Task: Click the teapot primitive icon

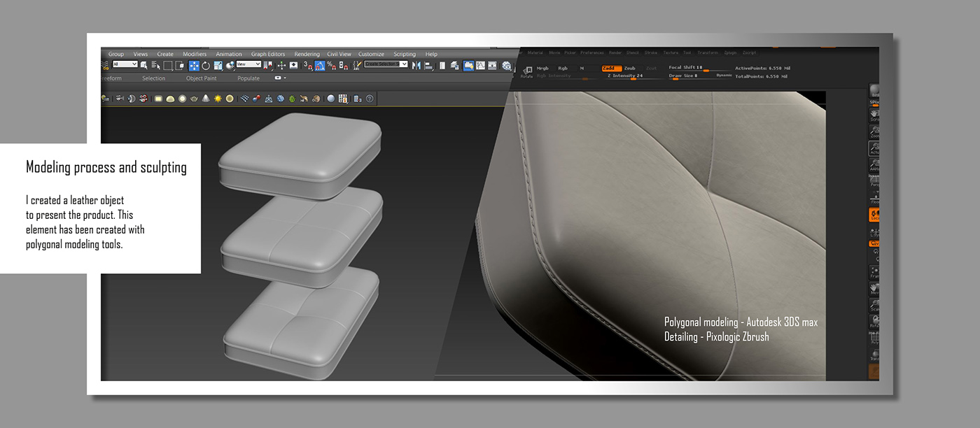Action: 194,99
